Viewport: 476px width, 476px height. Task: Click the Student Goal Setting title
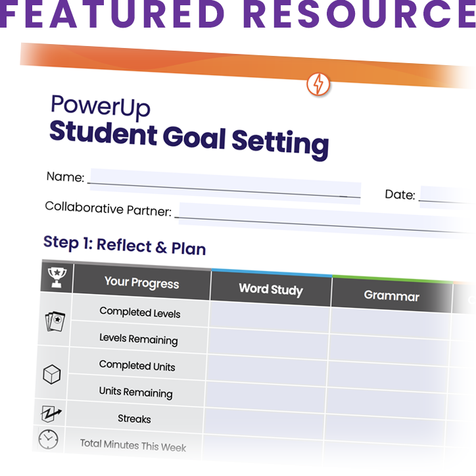(x=189, y=140)
